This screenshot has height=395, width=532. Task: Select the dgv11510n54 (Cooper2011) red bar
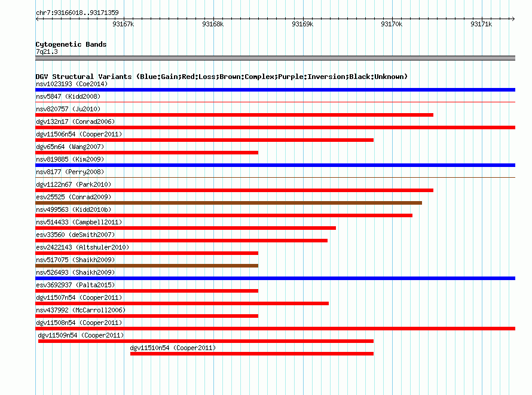pyautogui.click(x=252, y=354)
